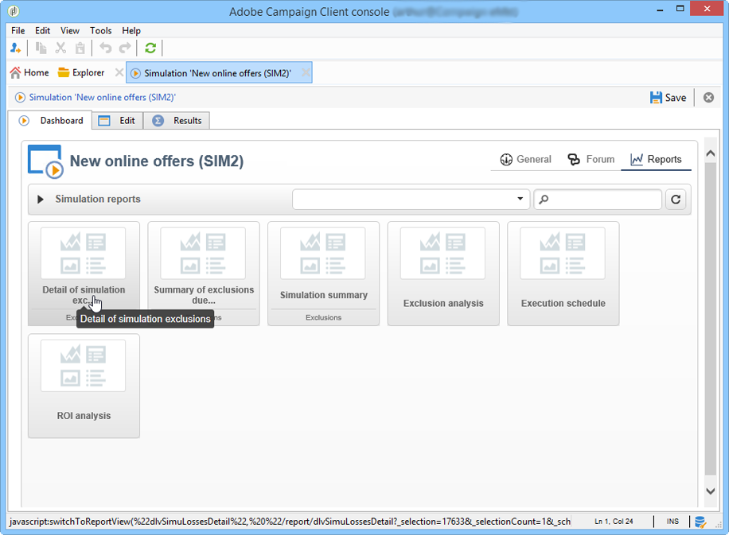Open the Edit menu in menu bar
The height and width of the screenshot is (551, 756).
tap(42, 30)
